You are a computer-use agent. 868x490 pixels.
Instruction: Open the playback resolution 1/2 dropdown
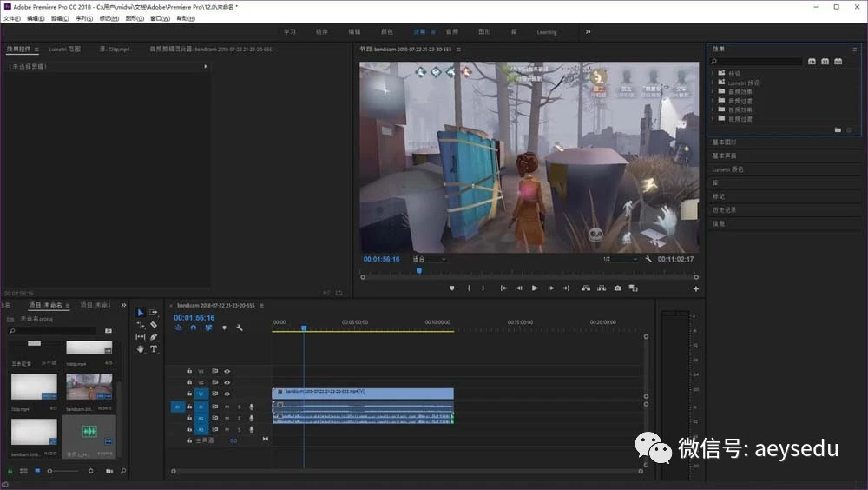(621, 259)
